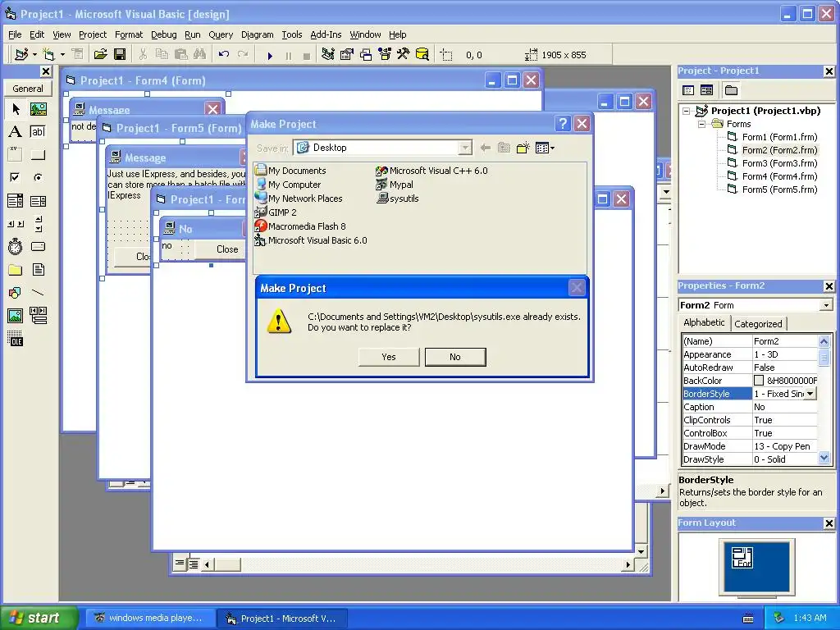Select the Shape control tool
The height and width of the screenshot is (630, 840).
(x=16, y=293)
